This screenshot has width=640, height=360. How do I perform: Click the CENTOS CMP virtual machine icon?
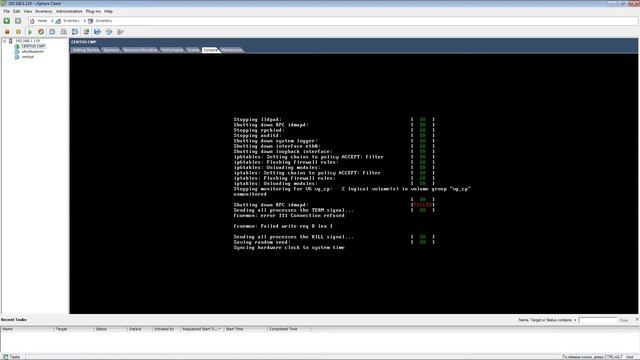click(17, 46)
